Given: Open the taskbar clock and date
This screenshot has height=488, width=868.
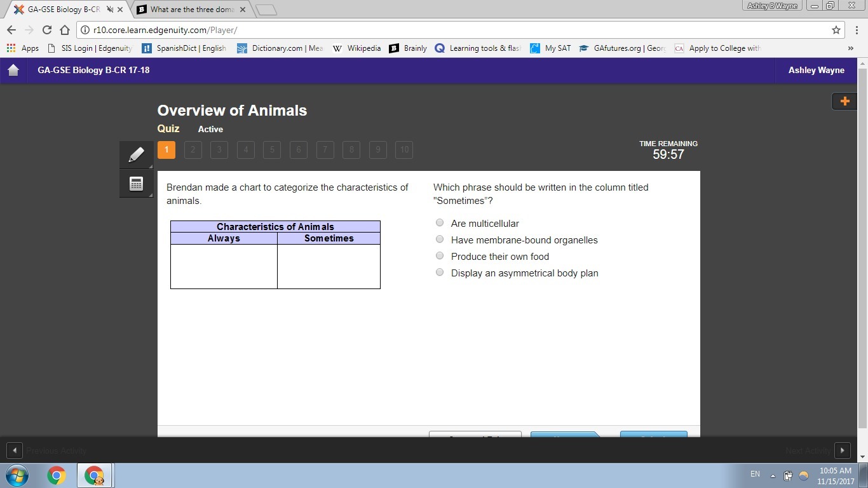Looking at the screenshot, I should (835, 475).
